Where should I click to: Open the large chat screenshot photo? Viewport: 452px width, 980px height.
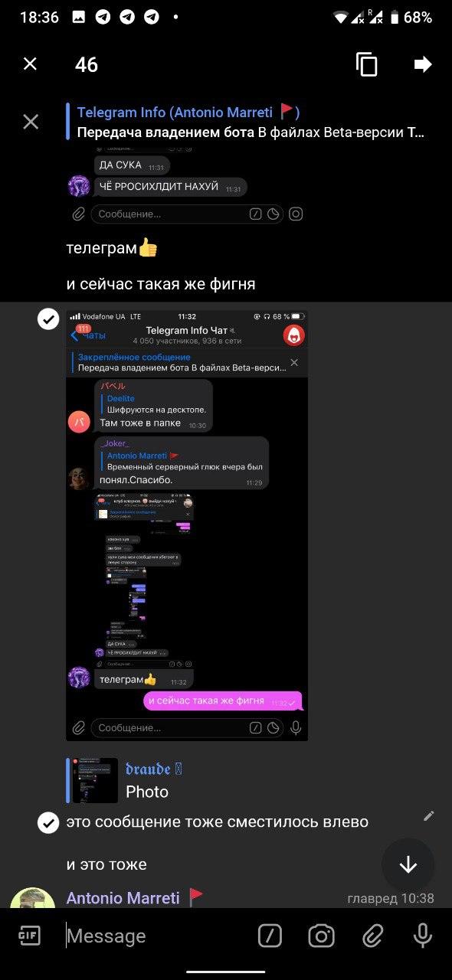[x=187, y=525]
